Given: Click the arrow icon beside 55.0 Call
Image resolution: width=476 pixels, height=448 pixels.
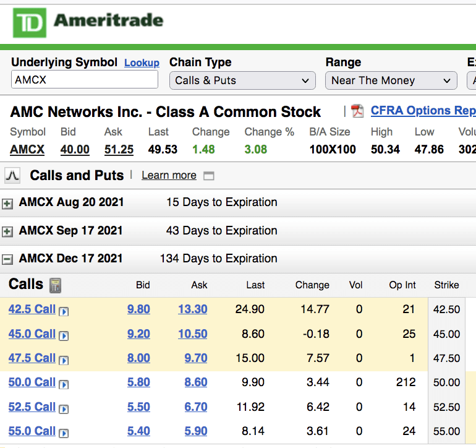Looking at the screenshot, I should tap(64, 433).
